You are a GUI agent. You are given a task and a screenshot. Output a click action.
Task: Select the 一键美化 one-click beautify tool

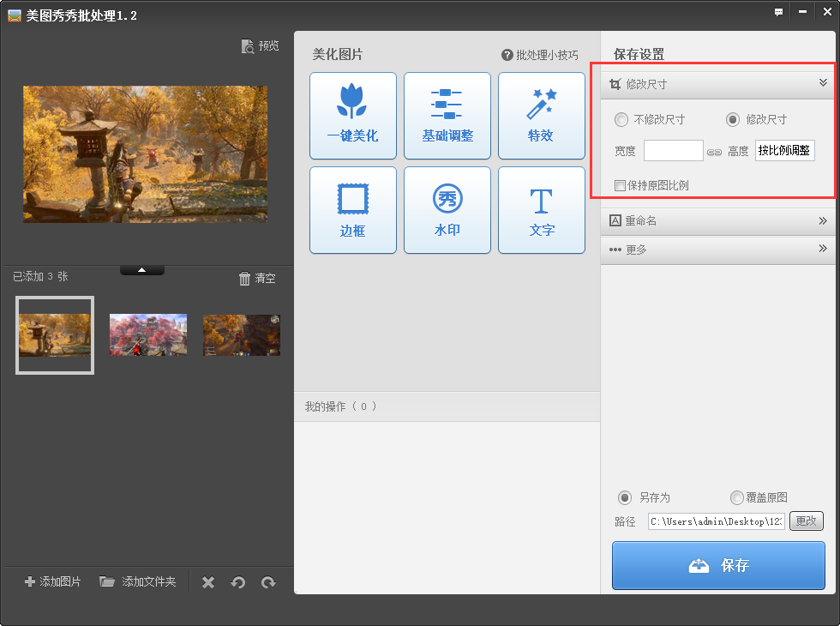click(352, 115)
